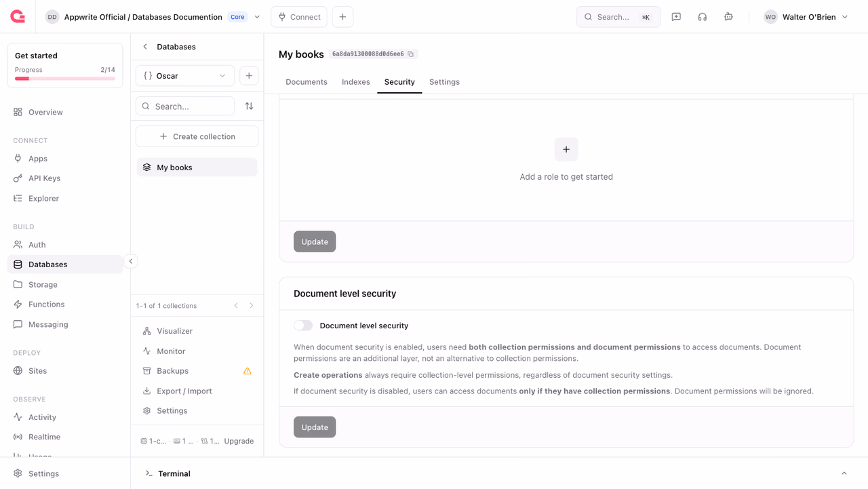Go back with Databases arrow icon
The width and height of the screenshot is (868, 489).
(x=145, y=47)
